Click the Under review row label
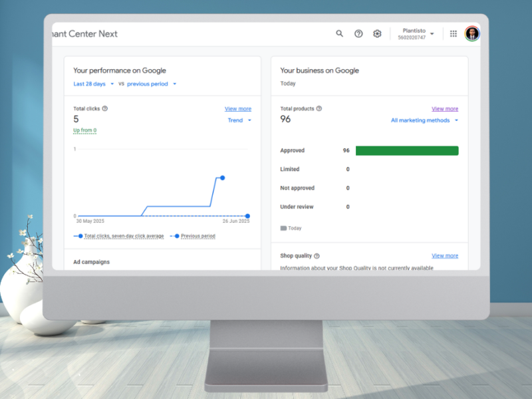Viewport: 532px width, 399px height. pyautogui.click(x=297, y=207)
